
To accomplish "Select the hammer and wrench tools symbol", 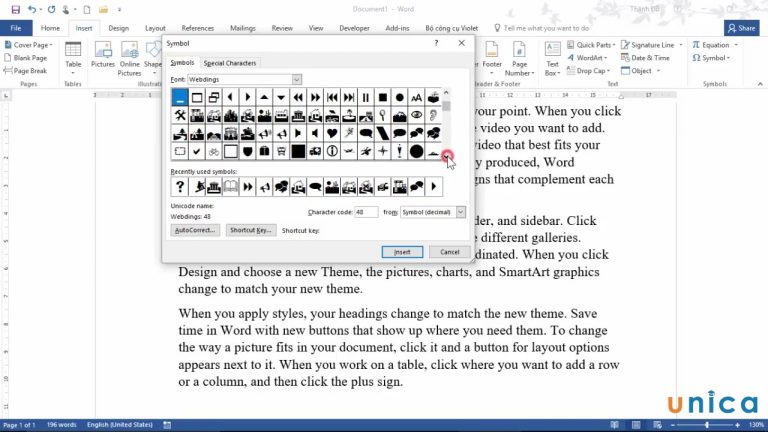I will [x=180, y=115].
